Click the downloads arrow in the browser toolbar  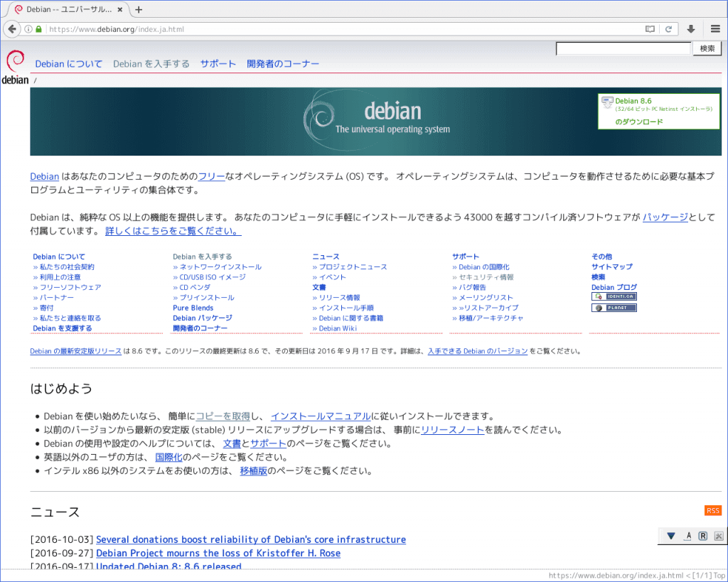(690, 29)
